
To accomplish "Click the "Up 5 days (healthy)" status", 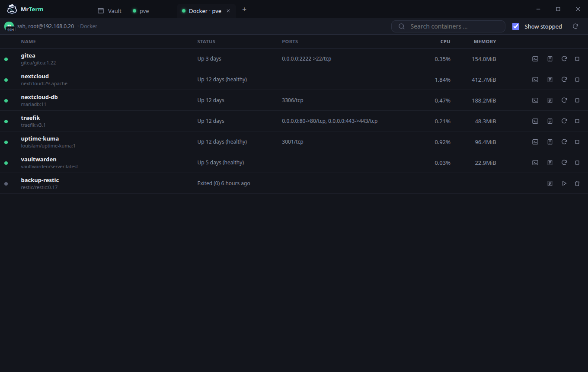I will (221, 163).
